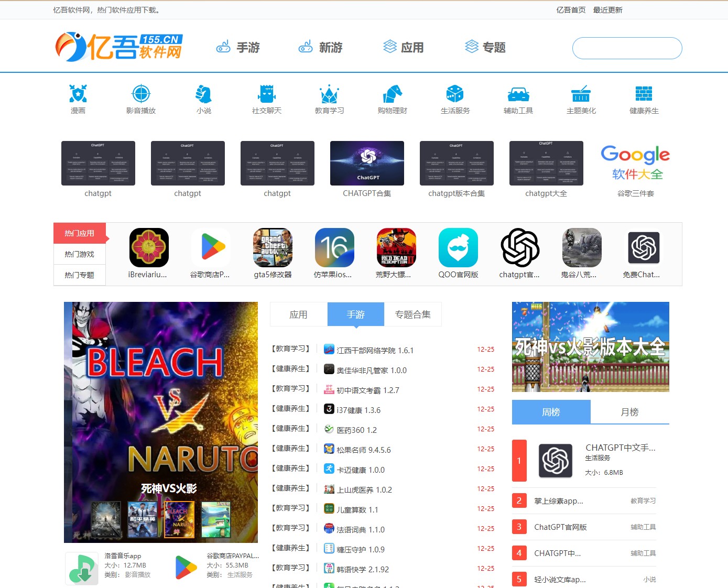Click the 亿吾首页 link
Screen dimensions: 728x588
point(571,9)
